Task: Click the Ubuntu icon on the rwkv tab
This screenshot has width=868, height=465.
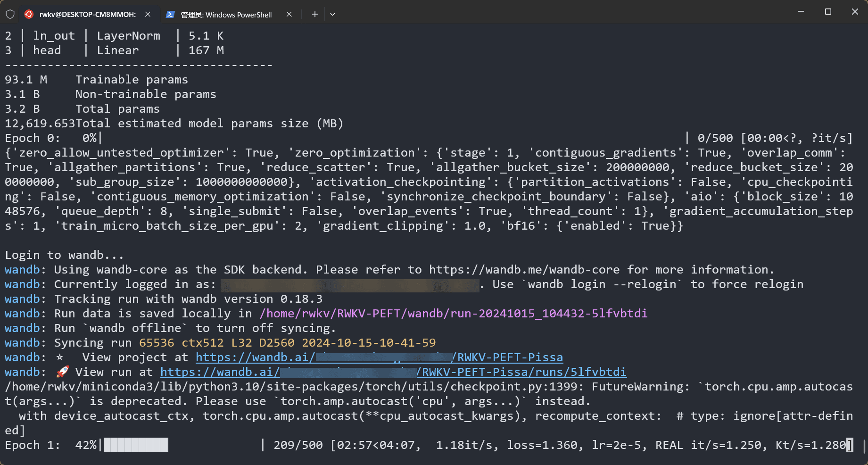Action: pyautogui.click(x=29, y=14)
